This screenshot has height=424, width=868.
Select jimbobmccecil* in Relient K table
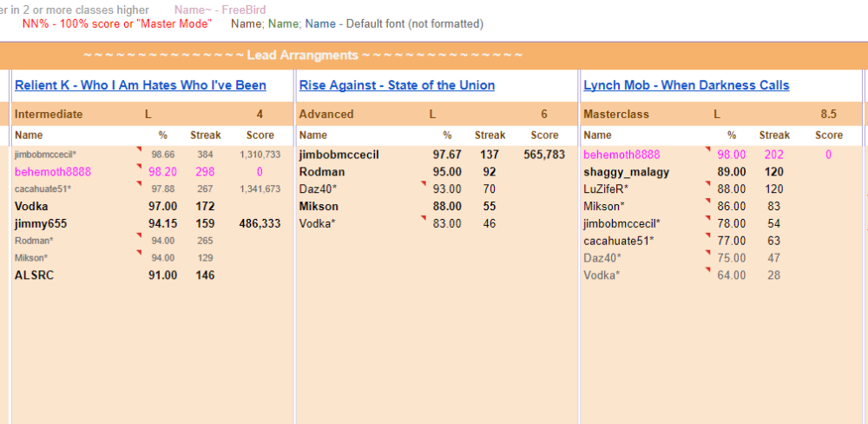[x=45, y=155]
